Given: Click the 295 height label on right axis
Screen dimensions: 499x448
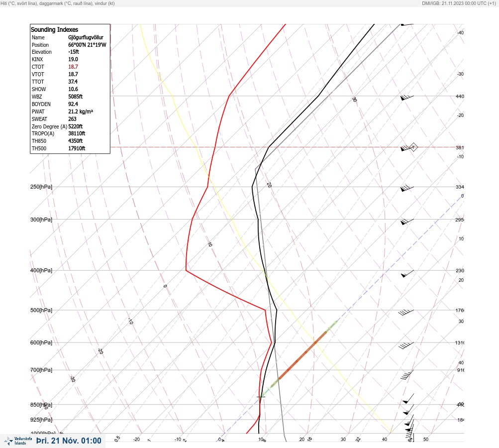Looking at the screenshot, I should [x=460, y=220].
